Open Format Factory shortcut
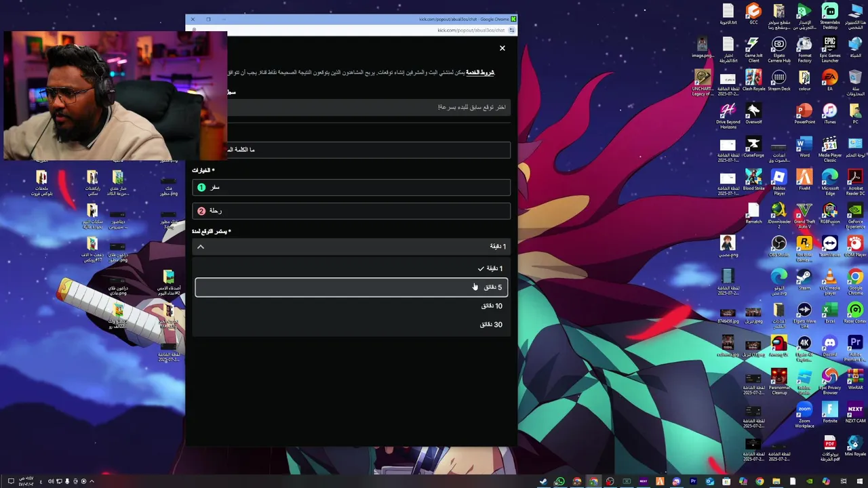Screen dimensions: 868x488 pos(804,49)
